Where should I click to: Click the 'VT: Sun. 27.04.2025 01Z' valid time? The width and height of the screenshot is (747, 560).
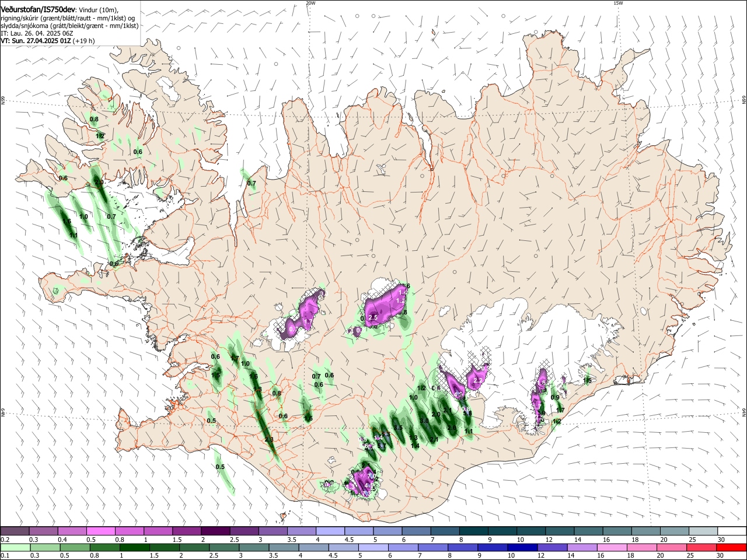[34, 41]
